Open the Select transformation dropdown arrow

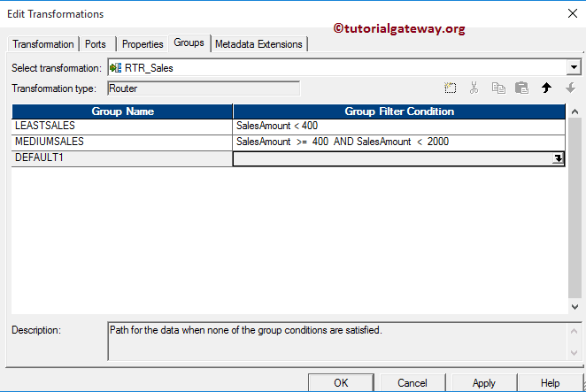tap(574, 67)
